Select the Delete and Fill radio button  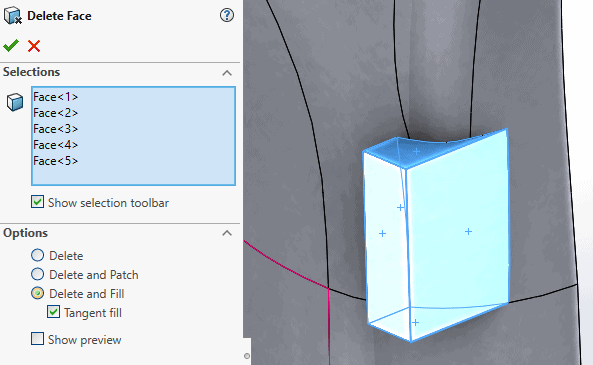coord(37,293)
